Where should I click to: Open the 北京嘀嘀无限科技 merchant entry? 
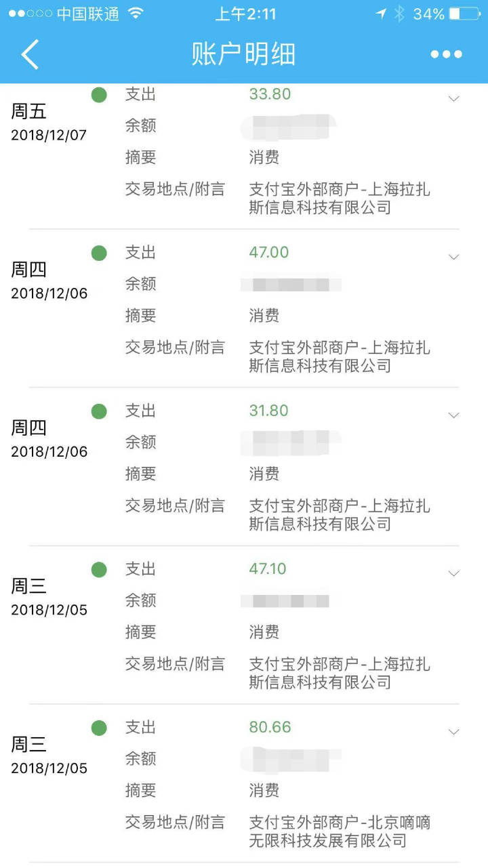(x=340, y=831)
